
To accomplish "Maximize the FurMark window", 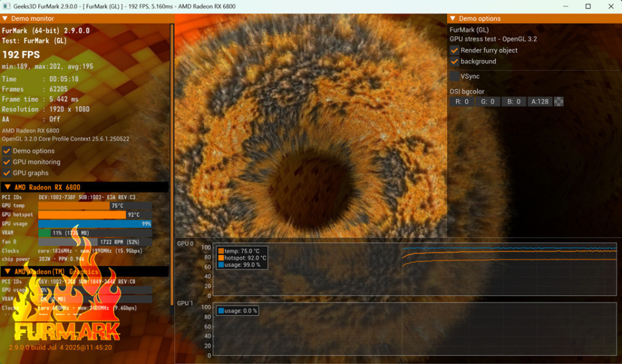I will [588, 6].
